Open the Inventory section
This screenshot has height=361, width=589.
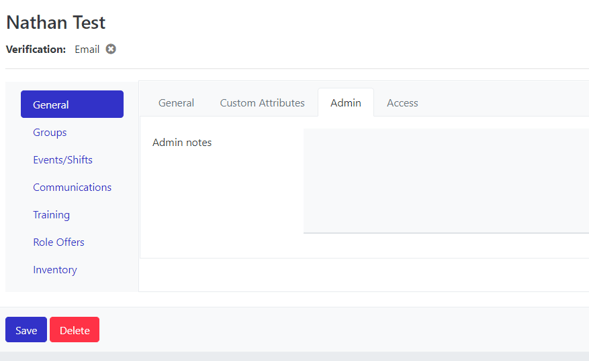(55, 270)
